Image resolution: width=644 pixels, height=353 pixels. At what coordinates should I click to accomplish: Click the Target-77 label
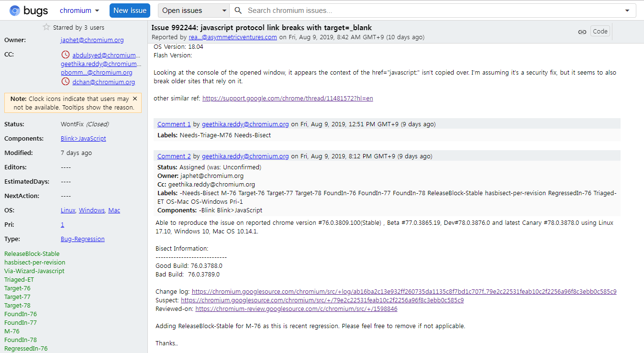point(17,297)
